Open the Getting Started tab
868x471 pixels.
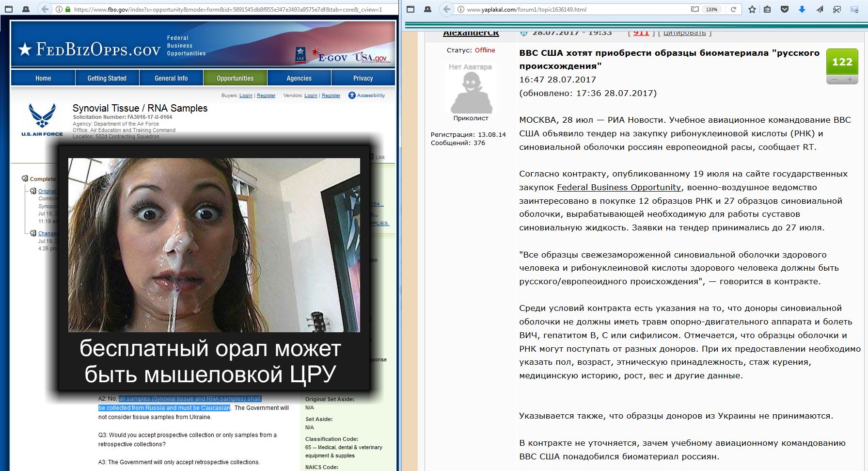107,78
